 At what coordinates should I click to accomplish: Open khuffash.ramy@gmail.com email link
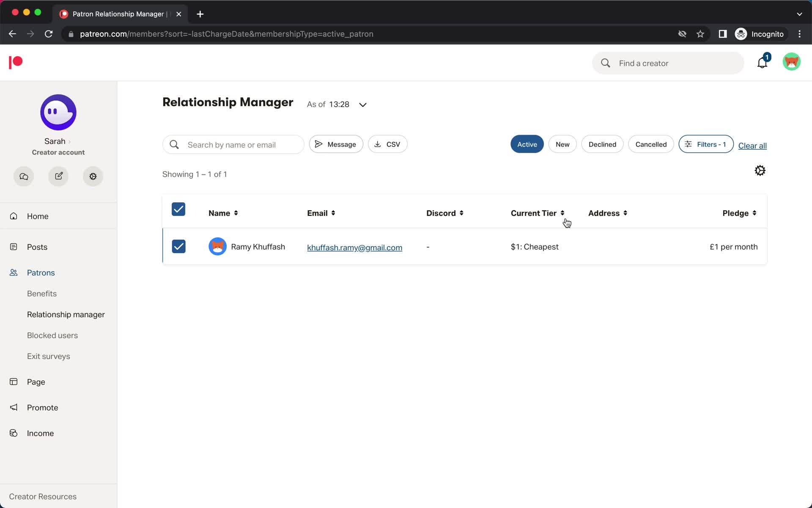tap(354, 247)
